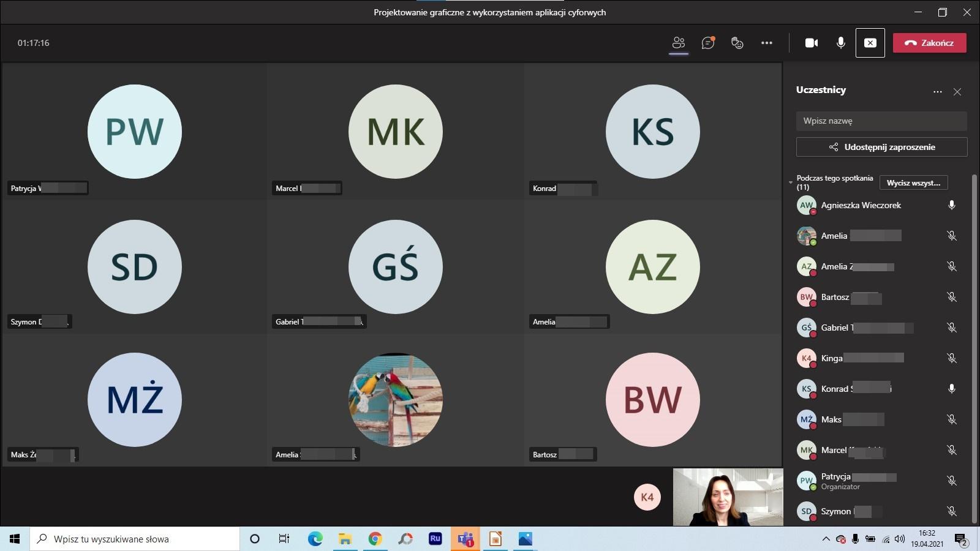
Task: Open more actions ellipsis in meeting toolbar
Action: pyautogui.click(x=767, y=43)
